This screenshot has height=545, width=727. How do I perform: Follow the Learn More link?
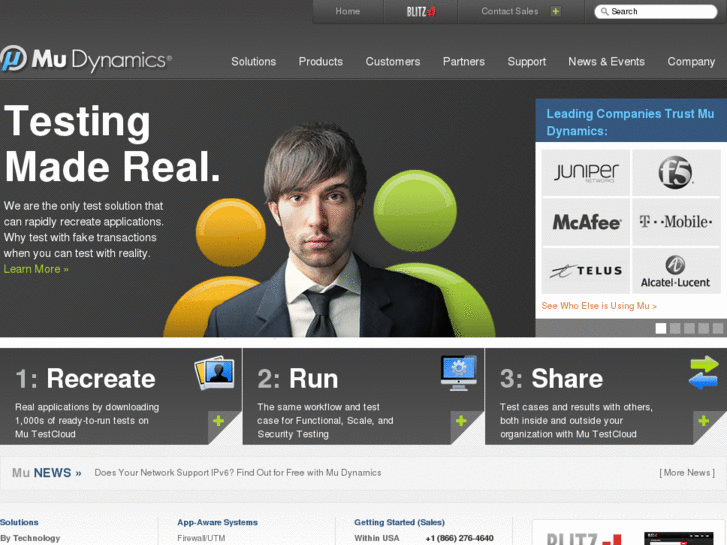(x=36, y=269)
